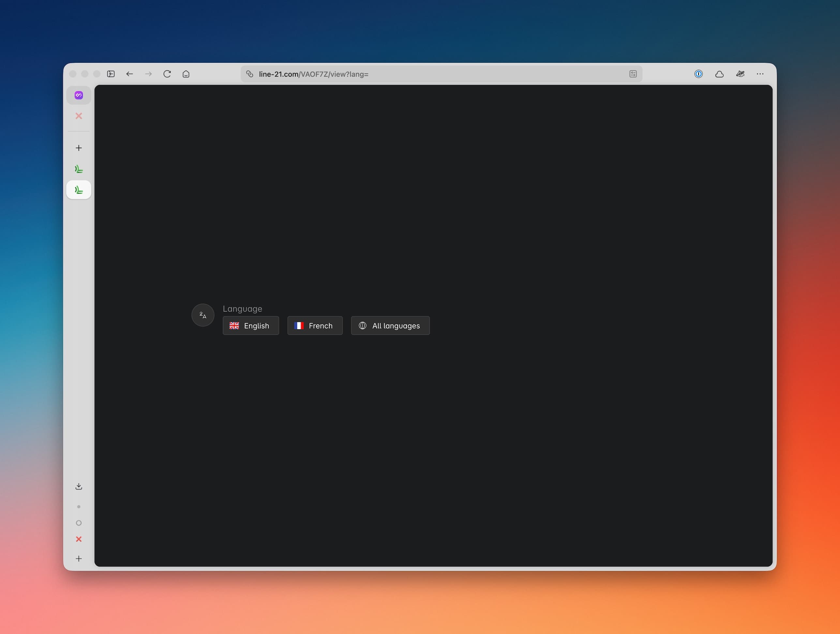Open the downloads icon in the sidebar
Screen dimensions: 840x634
pos(79,486)
